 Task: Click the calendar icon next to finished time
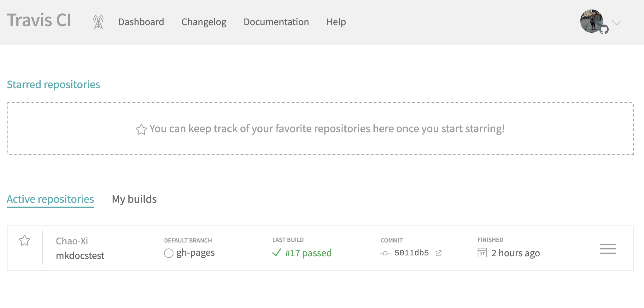[482, 253]
